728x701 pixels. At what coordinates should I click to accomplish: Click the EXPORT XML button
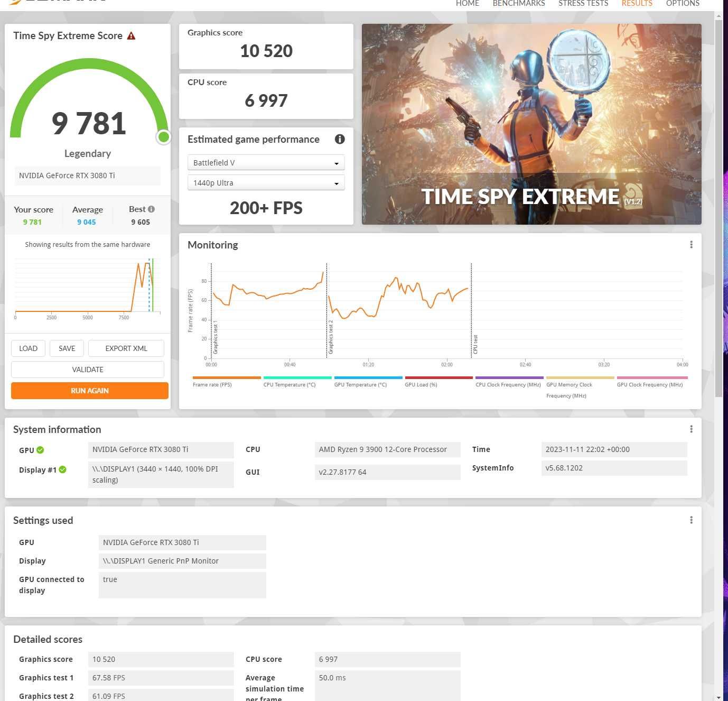126,348
